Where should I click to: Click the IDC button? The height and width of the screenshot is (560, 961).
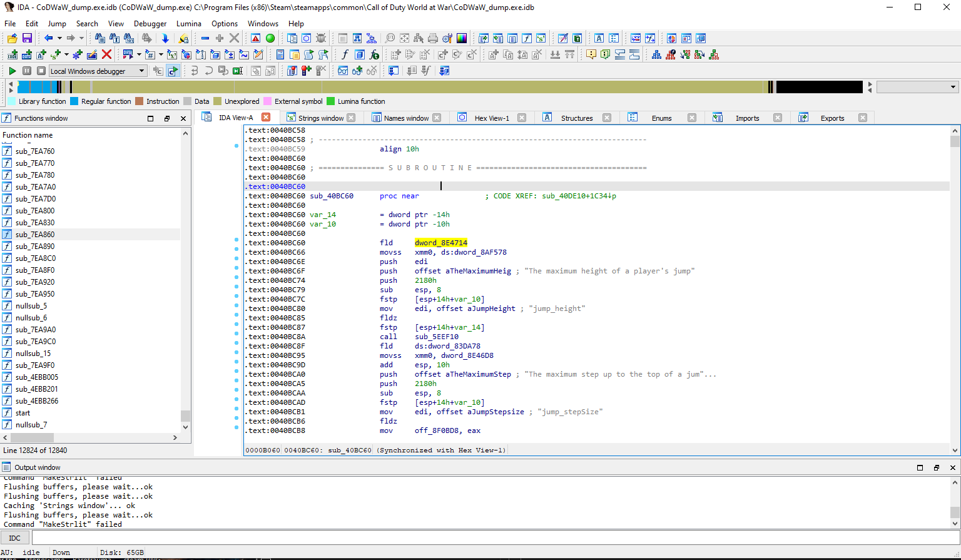coord(15,538)
